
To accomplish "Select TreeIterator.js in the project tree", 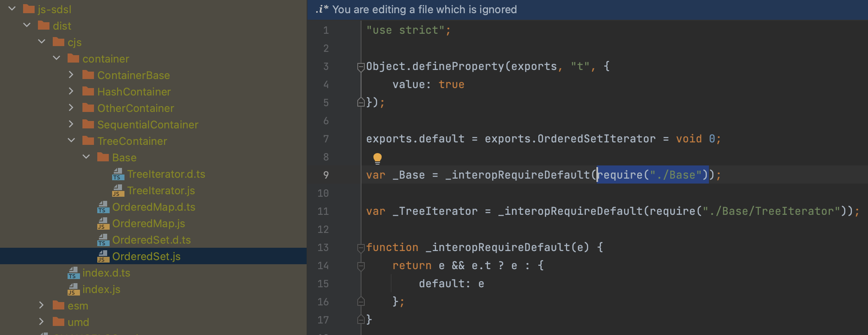I will click(161, 191).
